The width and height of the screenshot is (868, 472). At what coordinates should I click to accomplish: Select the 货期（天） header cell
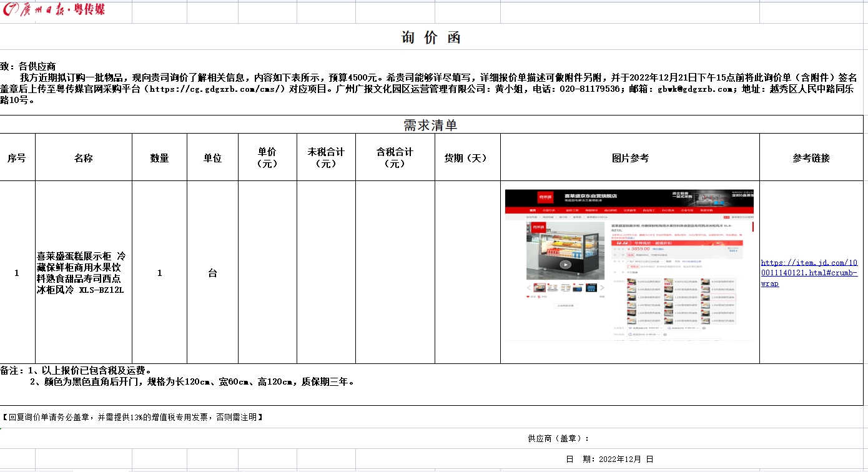click(467, 158)
